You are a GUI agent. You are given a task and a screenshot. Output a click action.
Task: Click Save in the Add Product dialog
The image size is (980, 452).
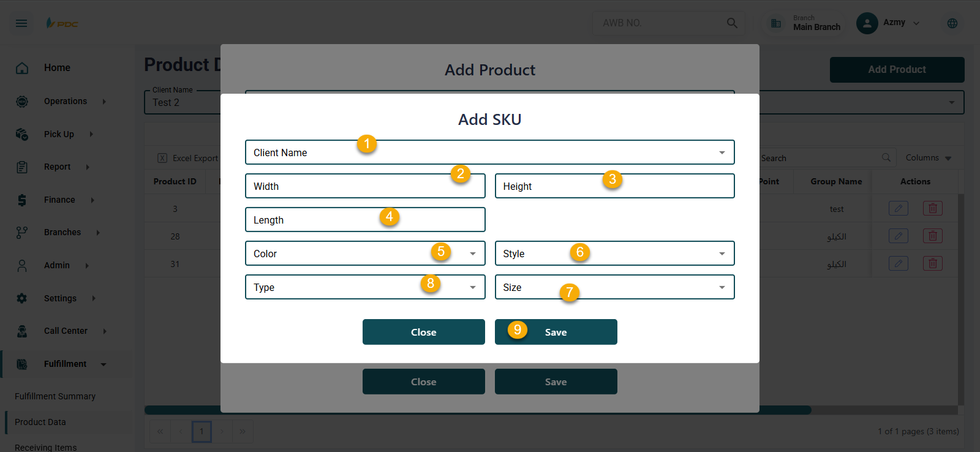556,382
